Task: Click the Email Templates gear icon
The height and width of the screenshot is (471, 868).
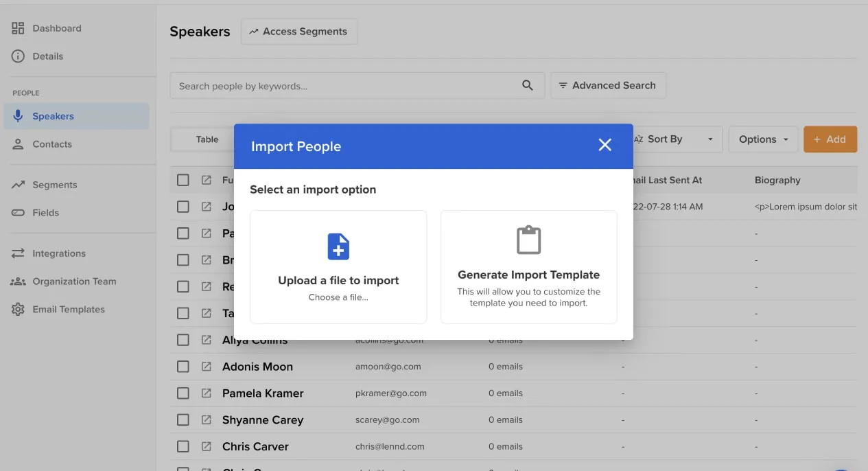Action: tap(18, 310)
